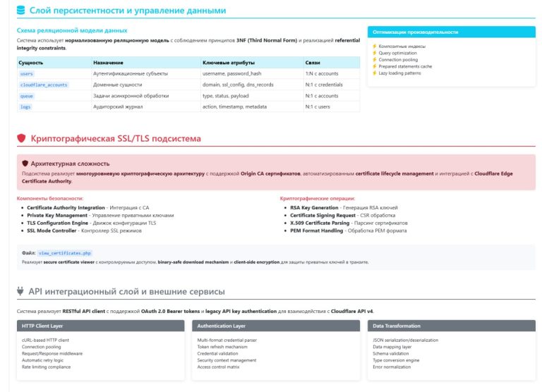Click the plug icon by API heading
The image size is (542, 392).
[x=21, y=291]
